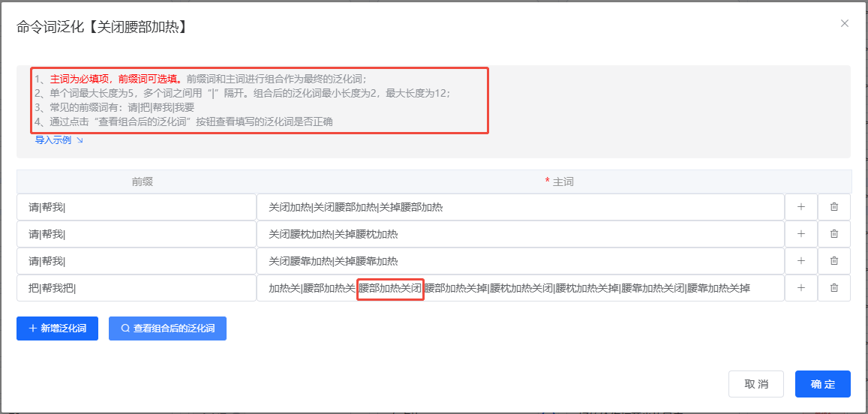Focus first row prefix field 请|帮我|
The width and height of the screenshot is (868, 414).
137,207
